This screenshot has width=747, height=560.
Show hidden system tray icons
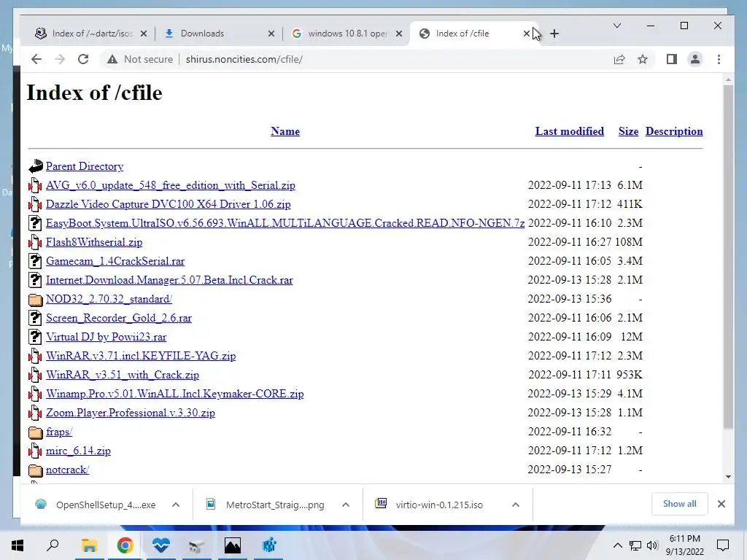coord(617,545)
